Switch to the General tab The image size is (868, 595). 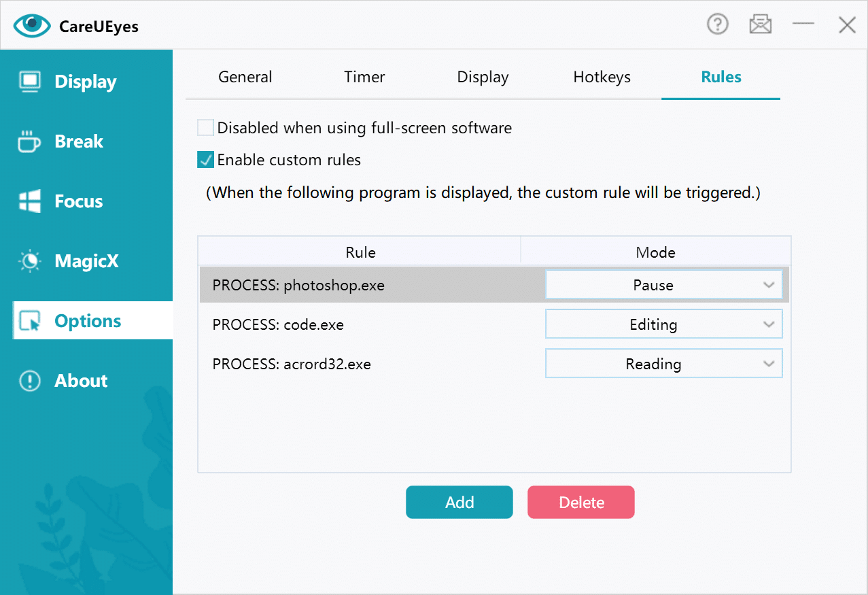point(245,78)
